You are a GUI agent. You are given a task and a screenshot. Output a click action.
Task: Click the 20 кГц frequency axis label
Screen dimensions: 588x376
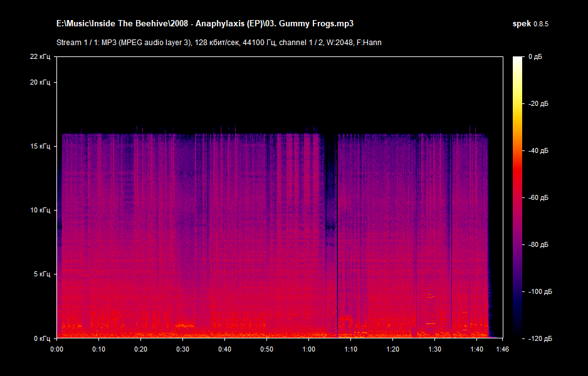point(41,82)
